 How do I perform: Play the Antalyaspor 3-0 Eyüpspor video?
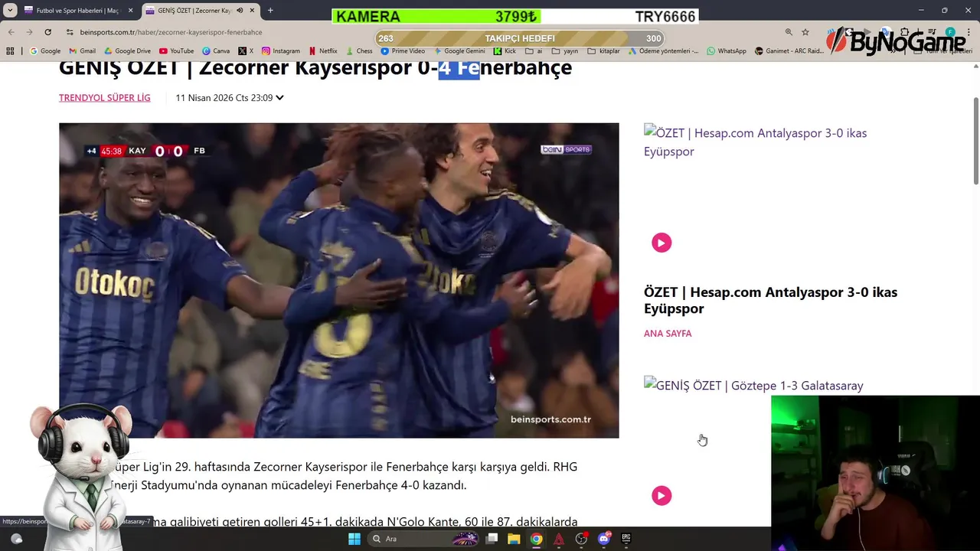661,243
